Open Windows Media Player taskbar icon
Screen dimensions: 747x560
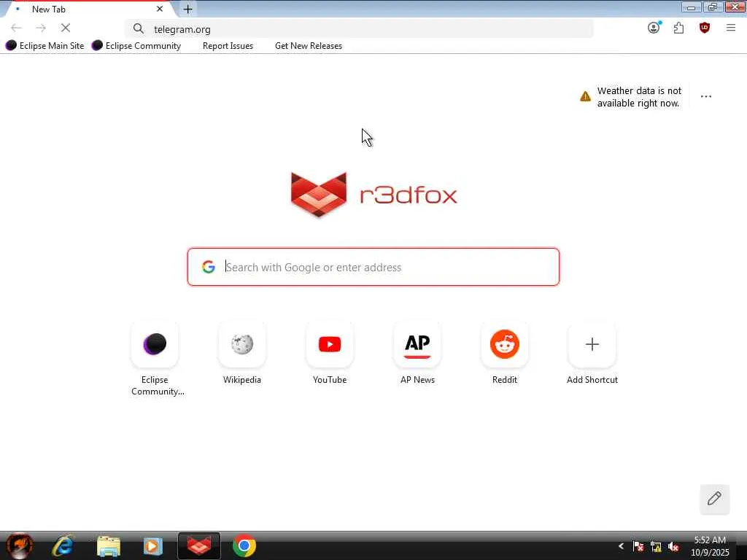tap(153, 545)
